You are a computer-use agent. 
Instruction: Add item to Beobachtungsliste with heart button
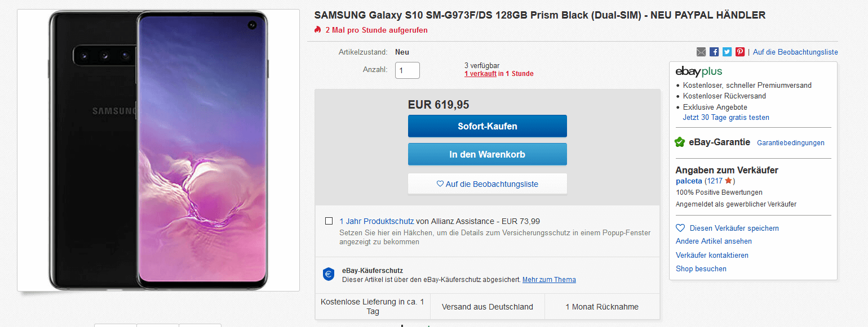pos(487,183)
